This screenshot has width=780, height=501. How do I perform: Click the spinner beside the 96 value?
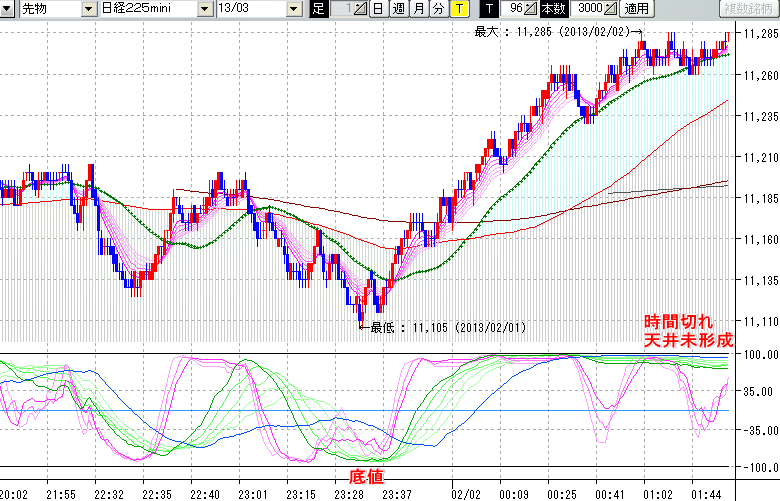click(x=531, y=9)
